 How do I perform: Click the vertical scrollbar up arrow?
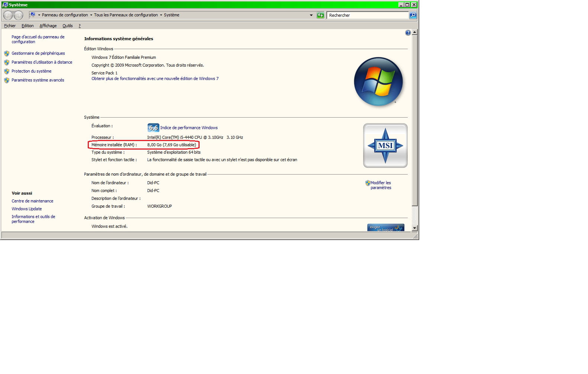414,32
